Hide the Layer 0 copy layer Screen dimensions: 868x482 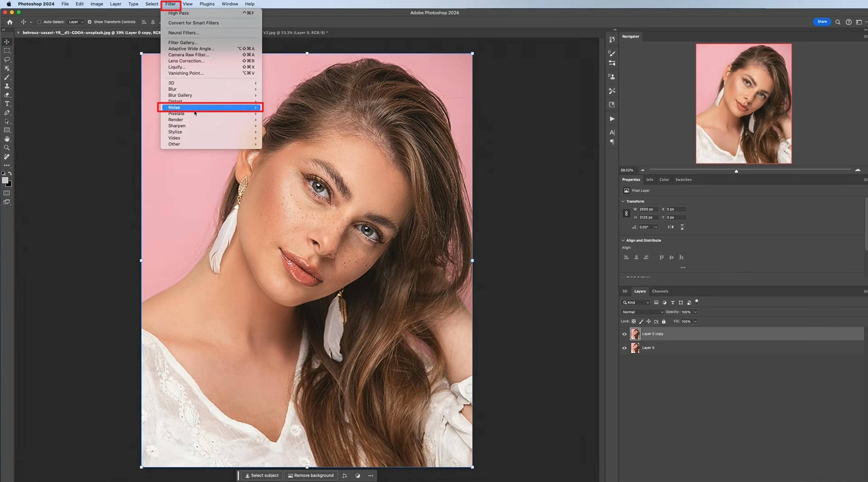[x=624, y=334]
